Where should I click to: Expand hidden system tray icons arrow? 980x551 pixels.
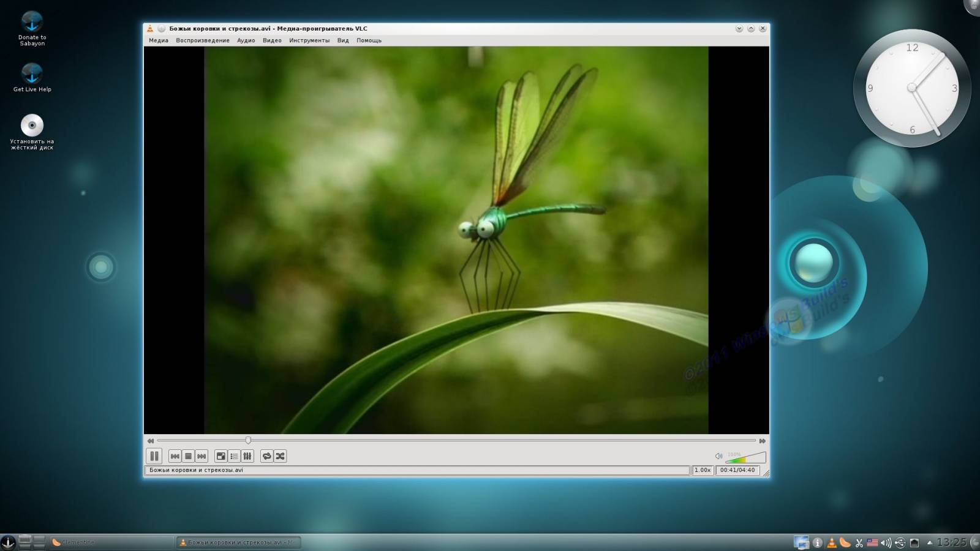[x=930, y=542]
